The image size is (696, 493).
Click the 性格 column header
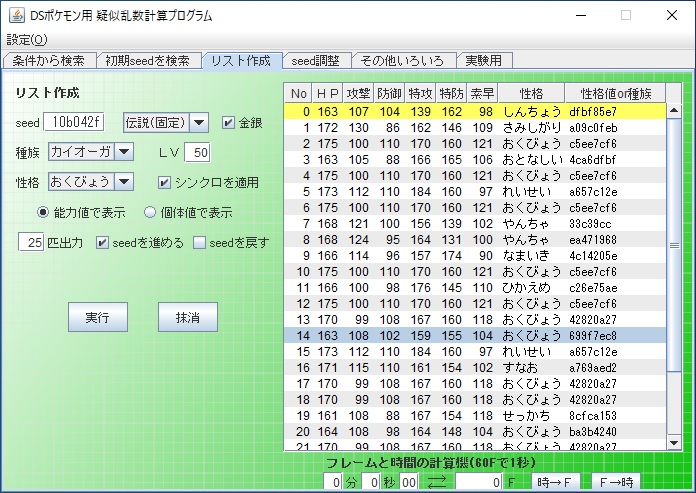click(531, 94)
